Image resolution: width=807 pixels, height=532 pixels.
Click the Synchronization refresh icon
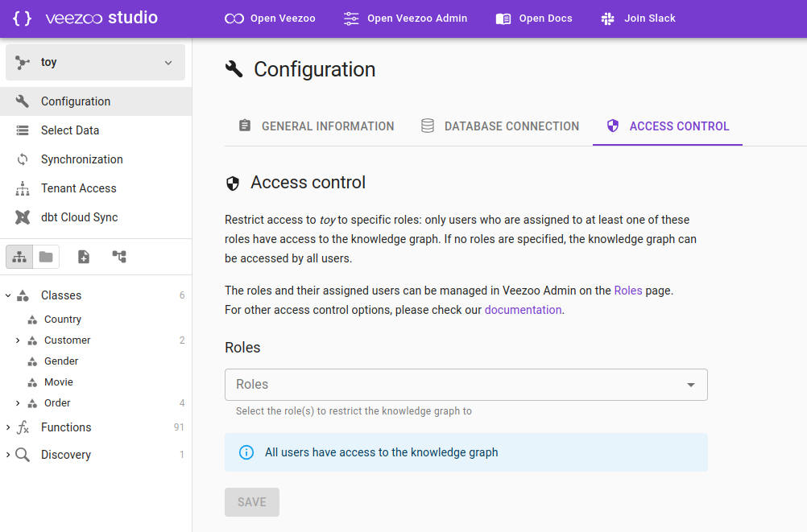23,159
